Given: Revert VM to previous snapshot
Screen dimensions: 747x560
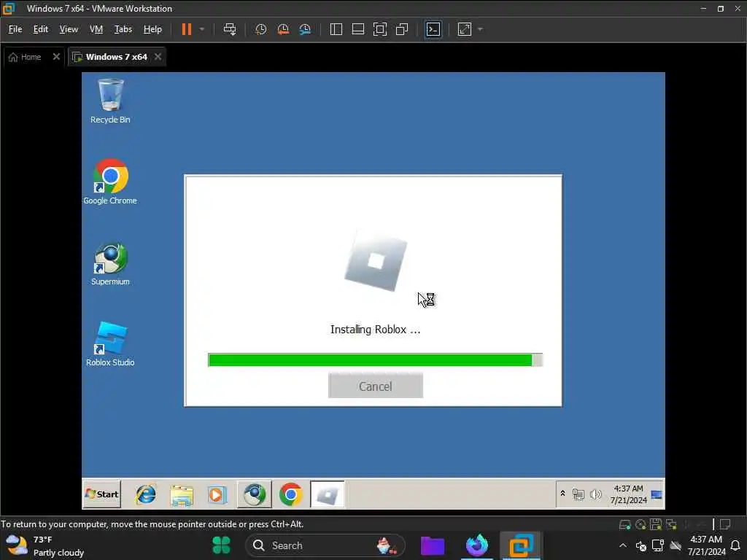Looking at the screenshot, I should 283,29.
